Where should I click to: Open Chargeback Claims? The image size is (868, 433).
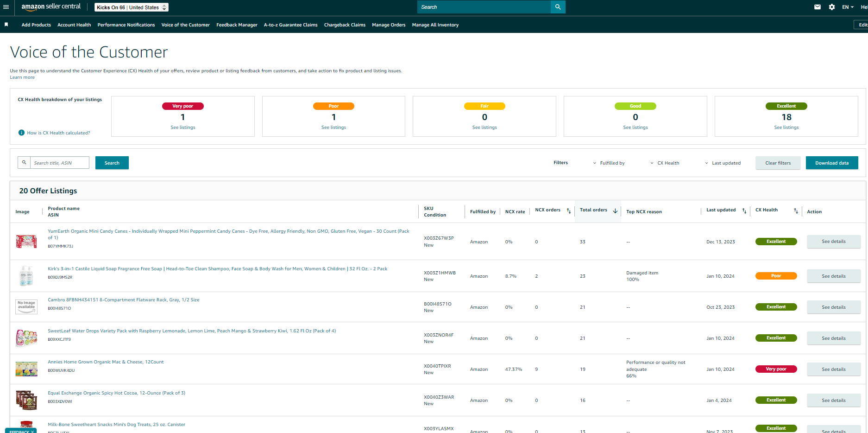345,25
